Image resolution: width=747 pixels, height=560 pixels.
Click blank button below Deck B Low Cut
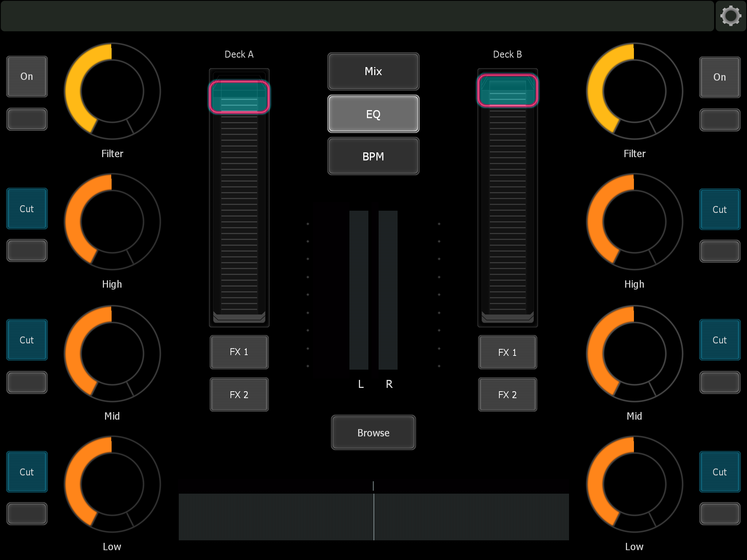[x=720, y=514]
